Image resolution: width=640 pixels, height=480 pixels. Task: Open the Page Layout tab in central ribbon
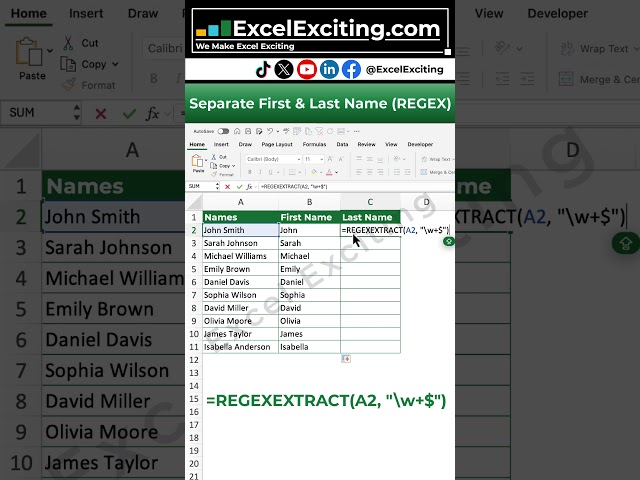tap(277, 144)
